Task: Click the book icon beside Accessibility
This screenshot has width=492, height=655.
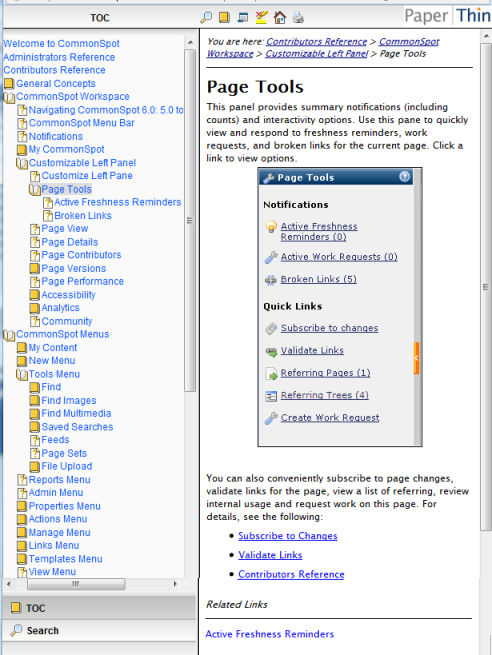Action: click(35, 295)
